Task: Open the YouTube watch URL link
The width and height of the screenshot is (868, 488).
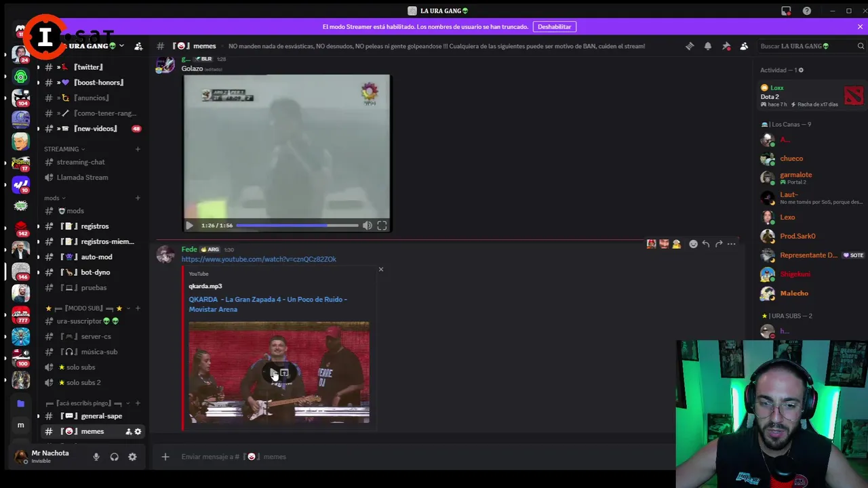Action: [258, 259]
